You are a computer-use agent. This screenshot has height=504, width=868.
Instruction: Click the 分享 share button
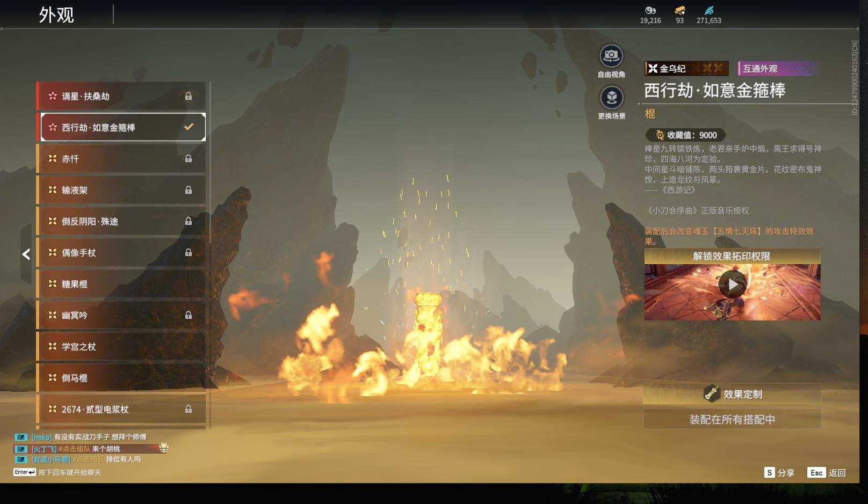coord(779,473)
